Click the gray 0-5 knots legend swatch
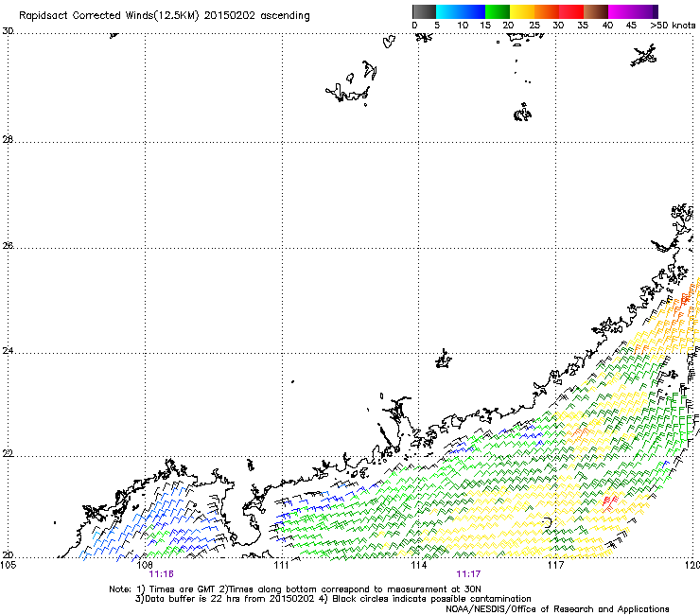This screenshot has width=700, height=615. [424, 11]
